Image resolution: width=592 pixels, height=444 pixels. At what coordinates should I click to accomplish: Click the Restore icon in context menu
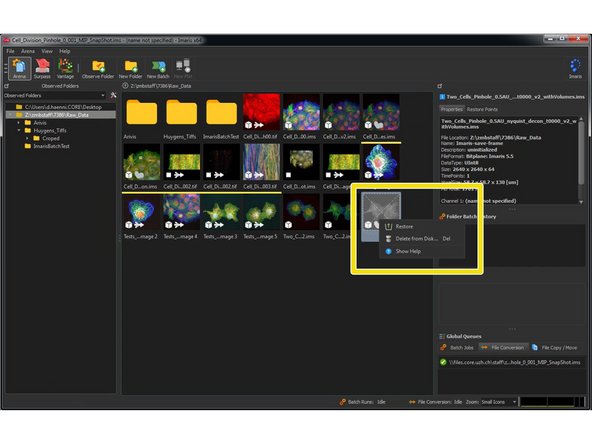388,227
